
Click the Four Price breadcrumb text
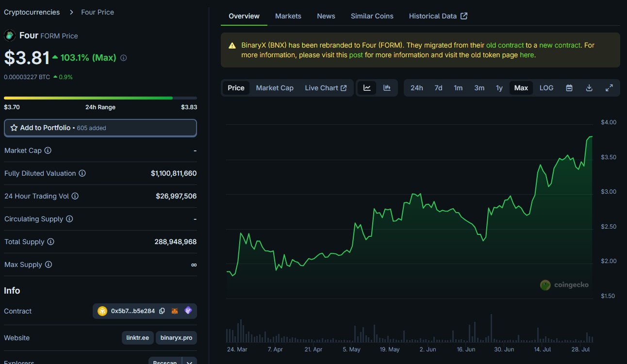(x=98, y=12)
